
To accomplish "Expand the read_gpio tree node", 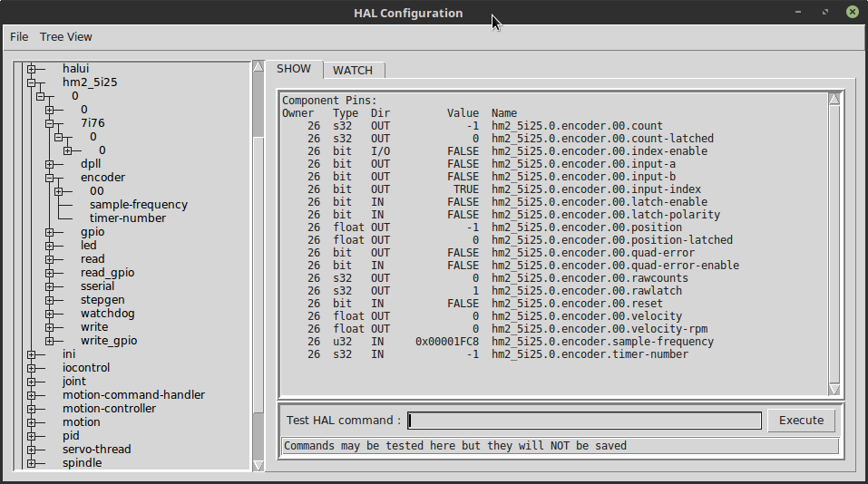I will click(50, 273).
